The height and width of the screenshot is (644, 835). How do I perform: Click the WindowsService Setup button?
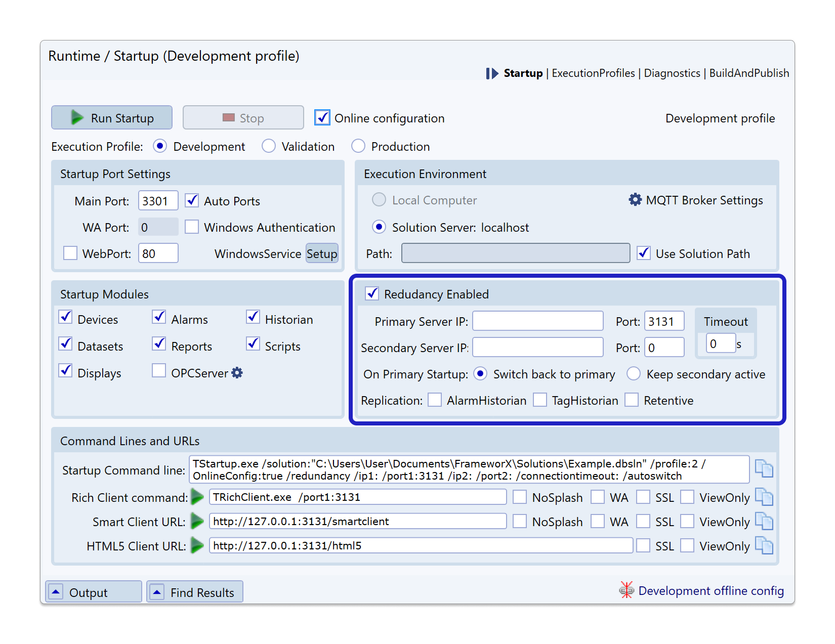click(x=321, y=253)
